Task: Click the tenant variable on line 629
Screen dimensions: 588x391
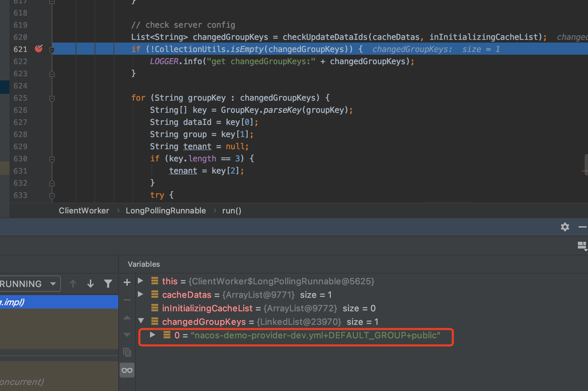Action: [197, 147]
